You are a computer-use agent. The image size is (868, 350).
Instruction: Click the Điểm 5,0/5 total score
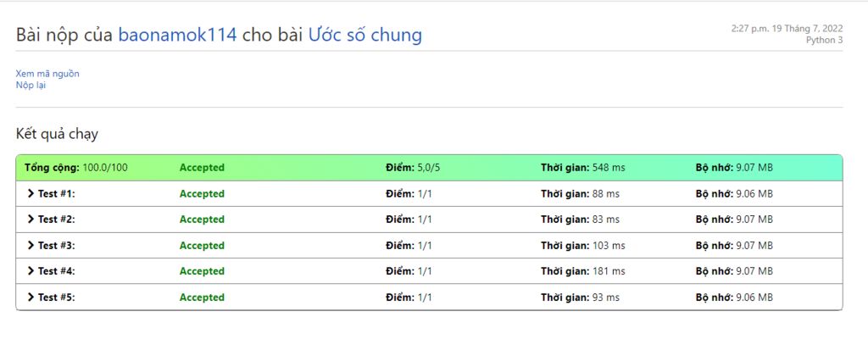point(413,168)
